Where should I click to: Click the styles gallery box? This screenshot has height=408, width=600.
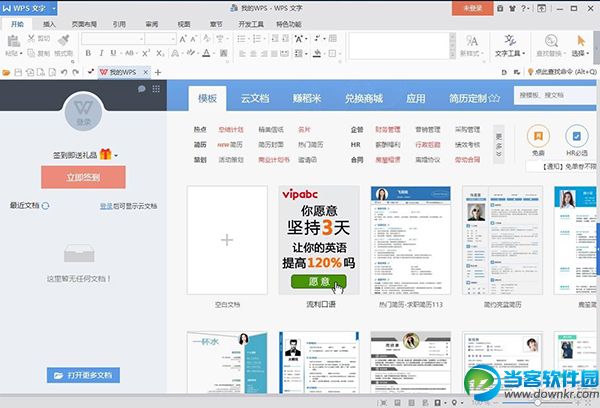click(399, 46)
